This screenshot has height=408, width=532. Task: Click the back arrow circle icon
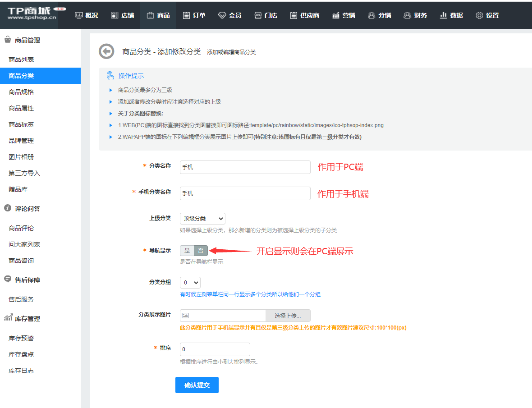point(106,52)
